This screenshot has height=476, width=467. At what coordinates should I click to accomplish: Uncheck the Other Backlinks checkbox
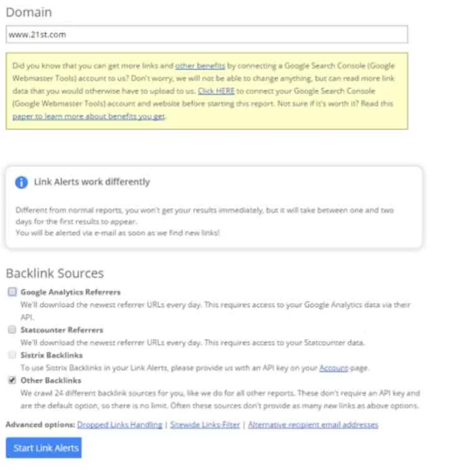(x=12, y=381)
